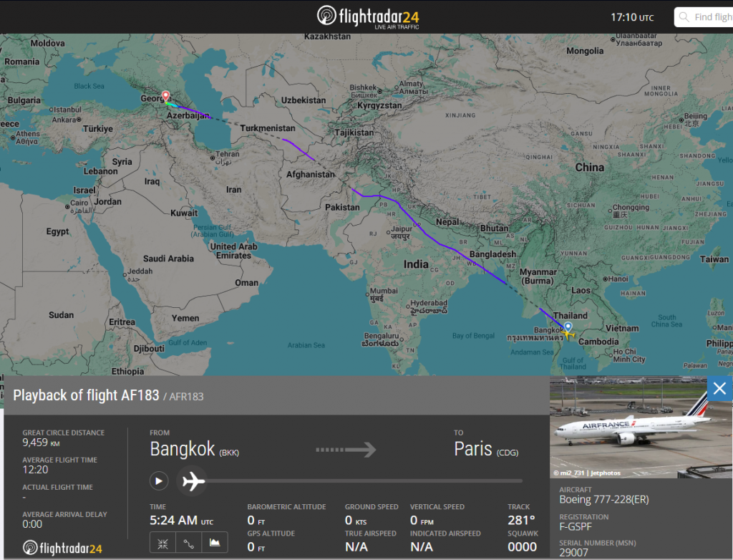Image resolution: width=733 pixels, height=560 pixels.
Task: Toggle the route path display
Action: click(x=188, y=543)
